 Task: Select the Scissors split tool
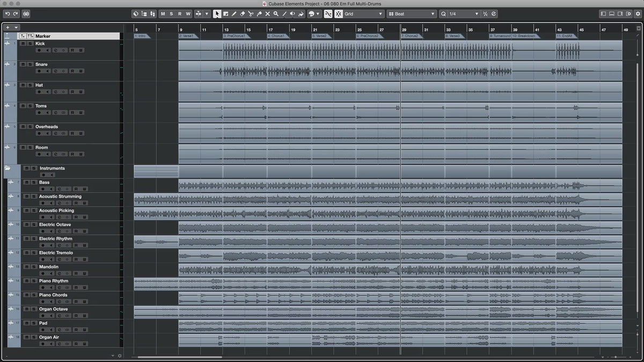(x=251, y=14)
